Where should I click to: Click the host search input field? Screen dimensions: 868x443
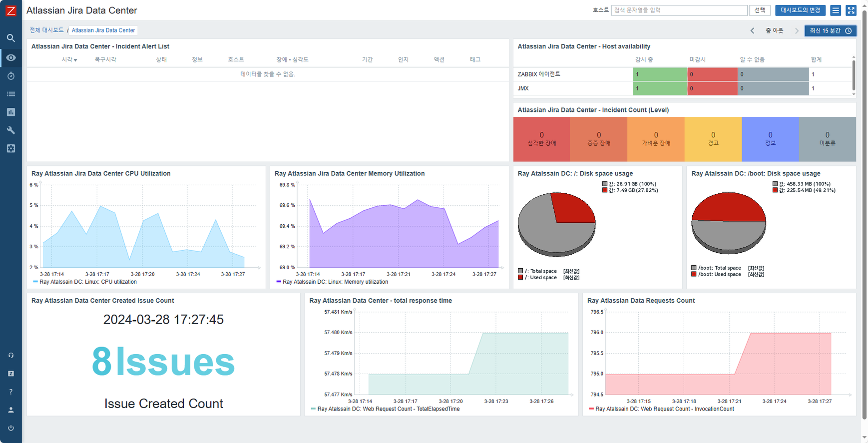679,10
